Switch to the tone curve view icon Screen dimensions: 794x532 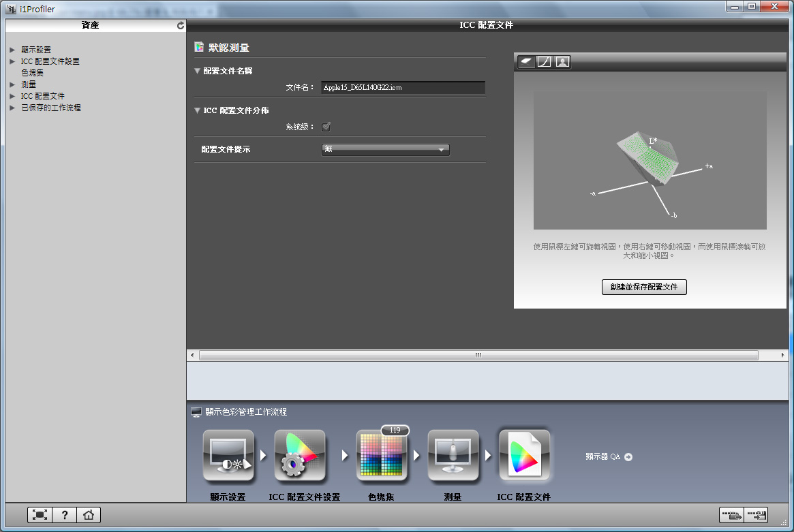[544, 62]
